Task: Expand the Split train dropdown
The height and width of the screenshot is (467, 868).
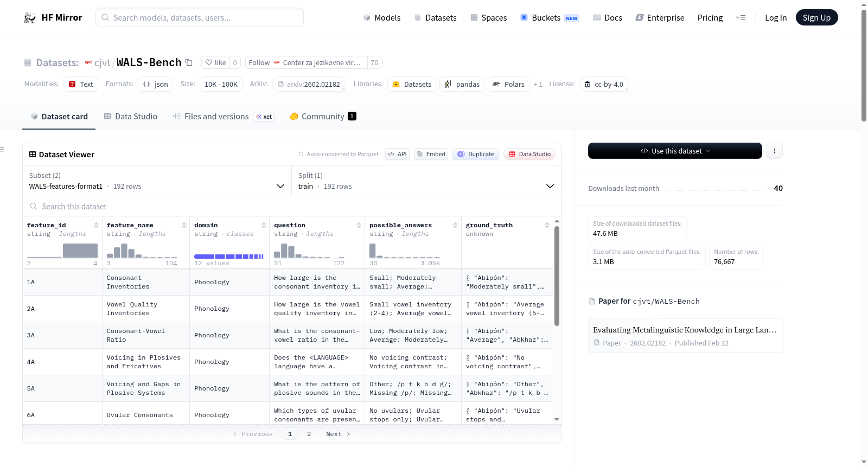Action: coord(426,181)
